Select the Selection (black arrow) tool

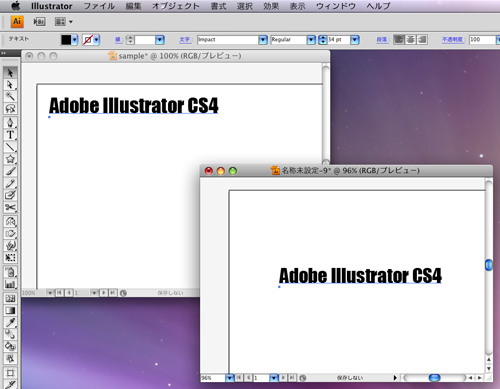(10, 72)
